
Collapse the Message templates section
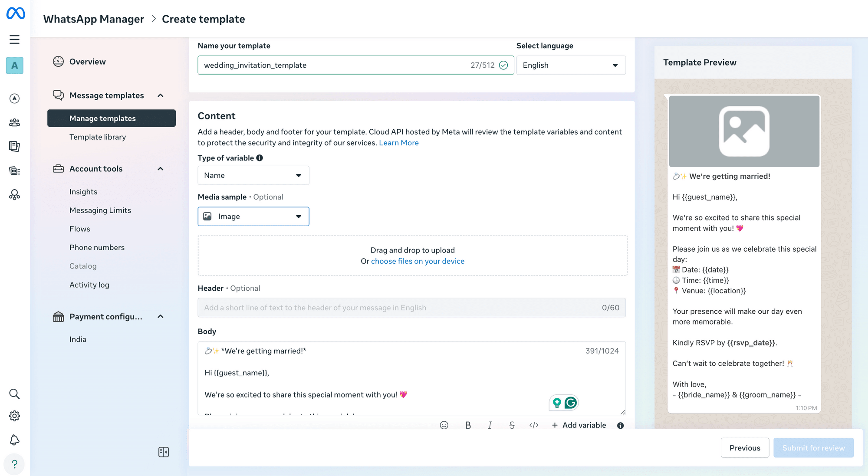point(161,95)
